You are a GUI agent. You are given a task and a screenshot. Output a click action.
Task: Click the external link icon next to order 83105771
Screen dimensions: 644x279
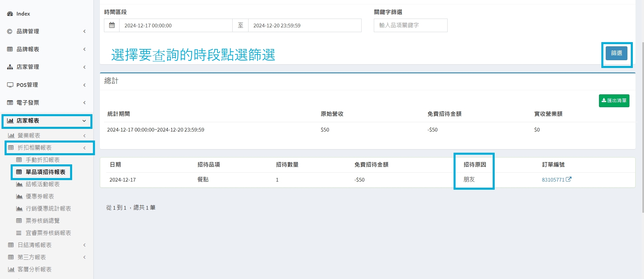569,179
